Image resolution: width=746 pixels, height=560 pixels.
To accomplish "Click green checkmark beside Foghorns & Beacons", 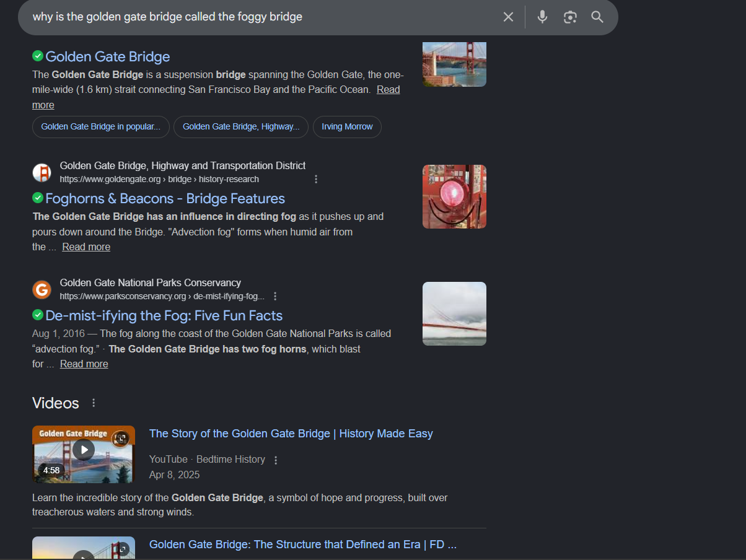I will coord(38,198).
